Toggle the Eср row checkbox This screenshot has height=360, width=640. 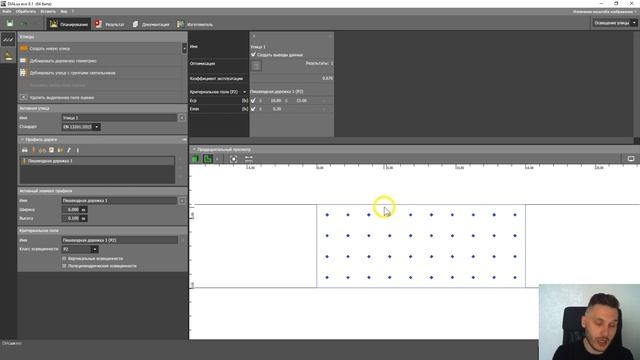(x=253, y=100)
